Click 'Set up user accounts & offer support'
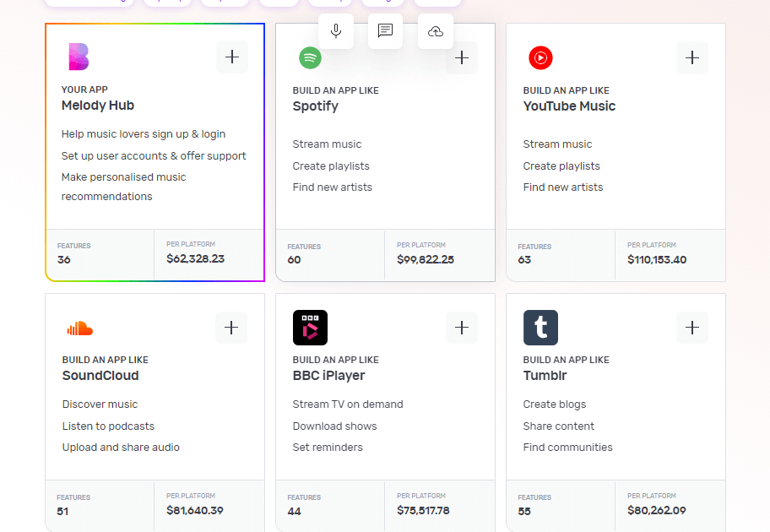 coord(154,155)
